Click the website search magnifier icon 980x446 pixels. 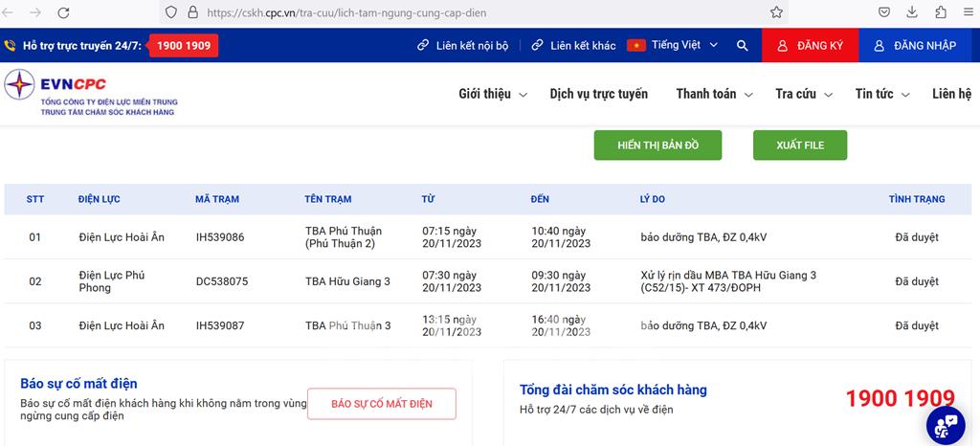[743, 46]
